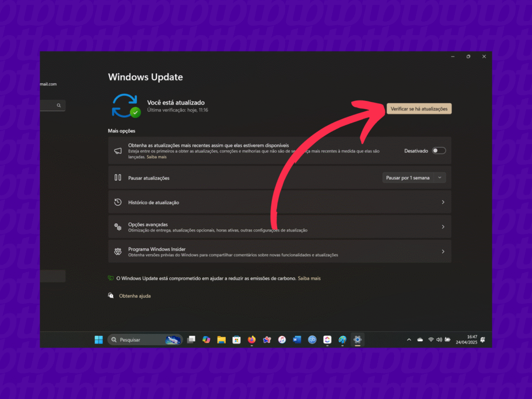Click Verificar se há atualizações

[419, 108]
